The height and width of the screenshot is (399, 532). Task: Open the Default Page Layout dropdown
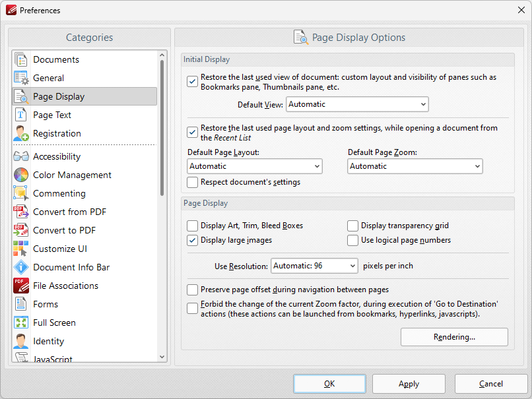pyautogui.click(x=255, y=166)
